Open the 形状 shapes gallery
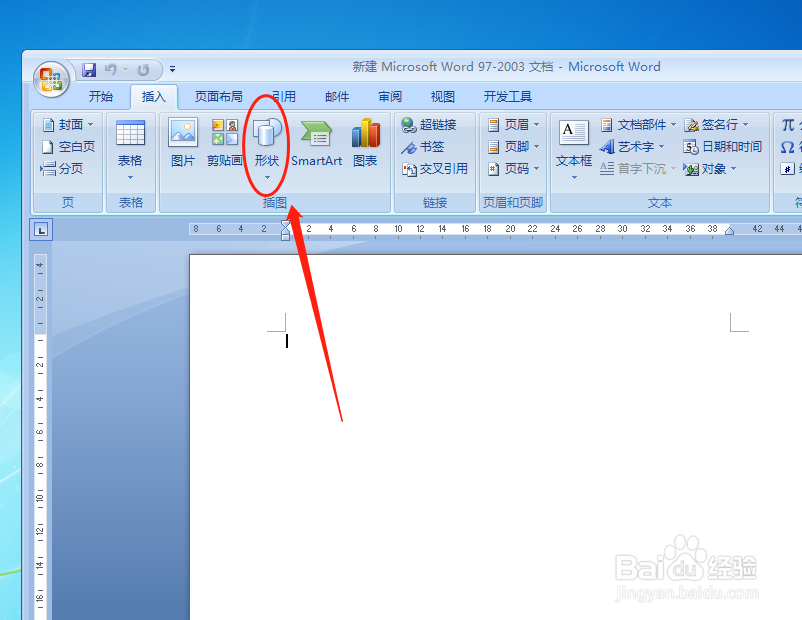Viewport: 802px width, 620px height. coord(267,149)
